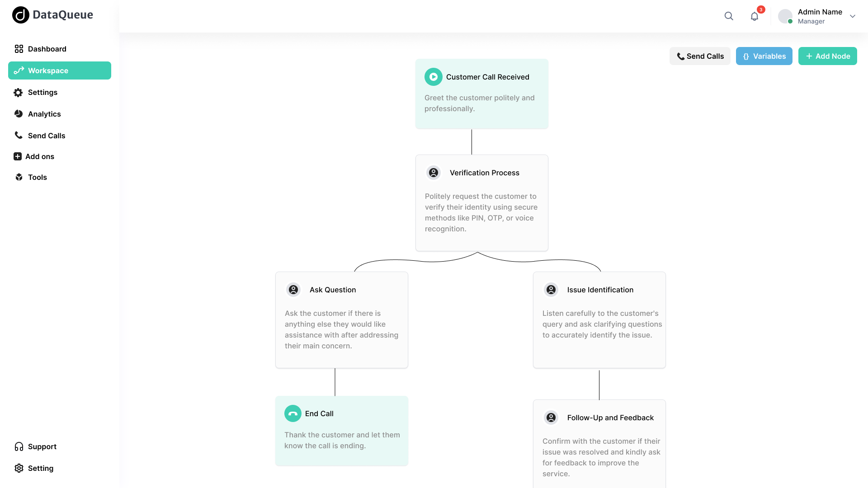Select Add ons in the sidebar
The image size is (868, 488).
coord(40,156)
